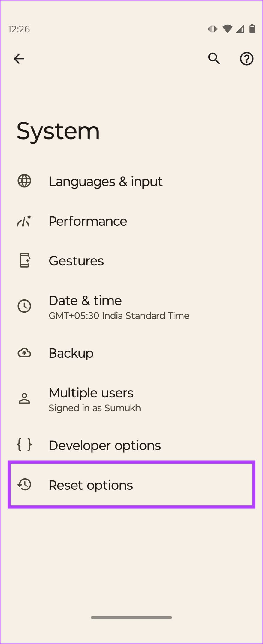Tap the Gestures phone icon

[x=25, y=260]
